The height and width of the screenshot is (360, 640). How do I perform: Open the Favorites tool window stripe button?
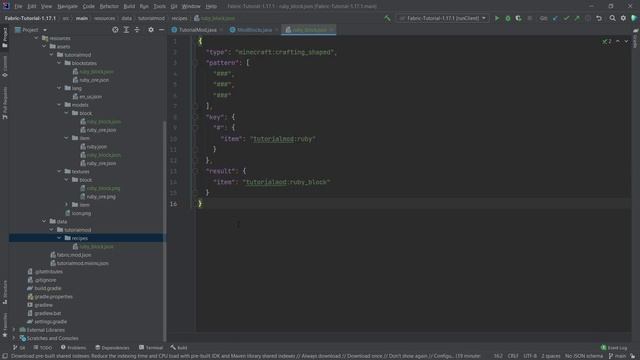pyautogui.click(x=4, y=325)
